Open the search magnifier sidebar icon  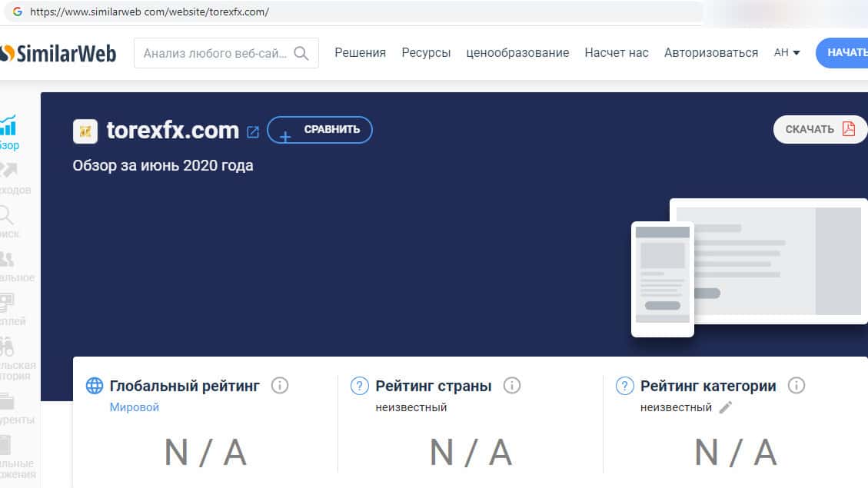[x=6, y=214]
